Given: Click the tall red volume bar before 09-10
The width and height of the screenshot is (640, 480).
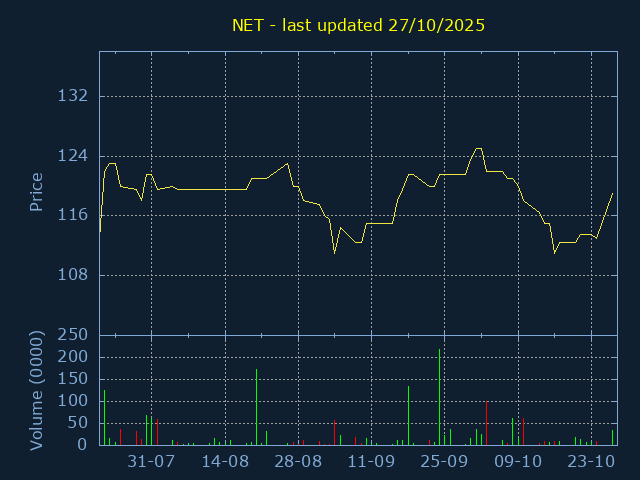Looking at the screenshot, I should coord(487,424).
